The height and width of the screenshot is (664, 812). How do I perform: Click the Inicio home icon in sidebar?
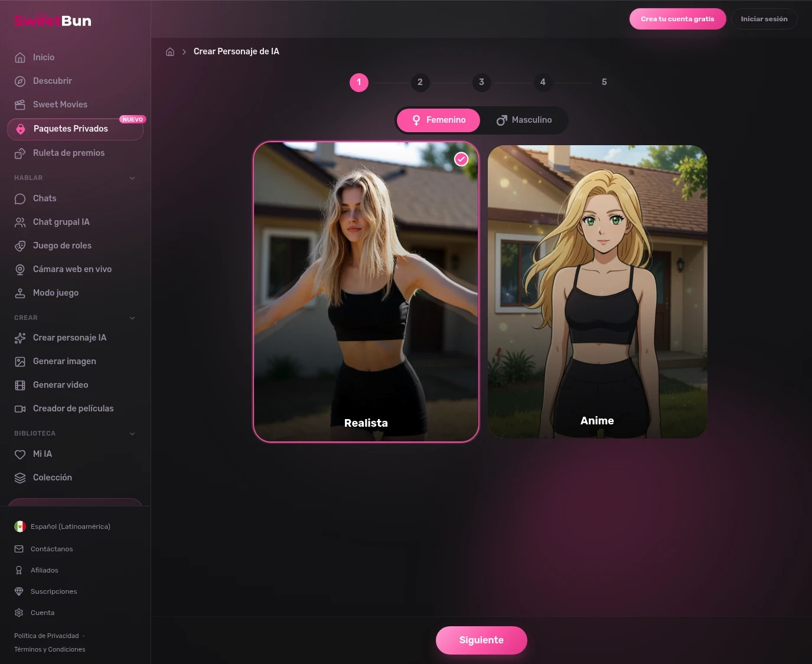click(20, 57)
